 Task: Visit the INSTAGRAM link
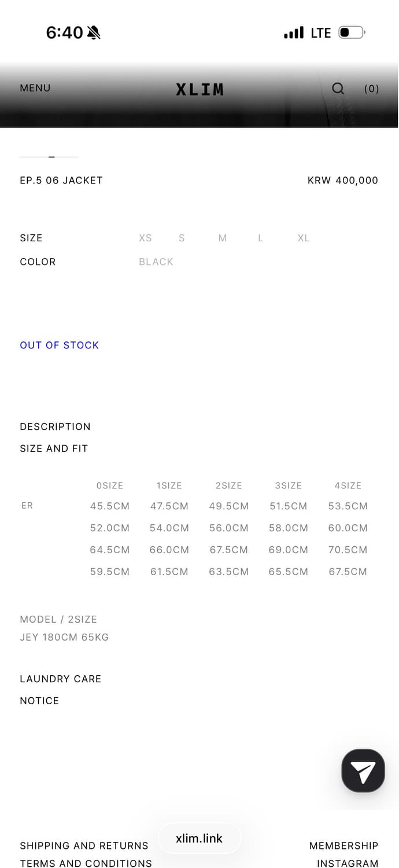pyautogui.click(x=347, y=863)
